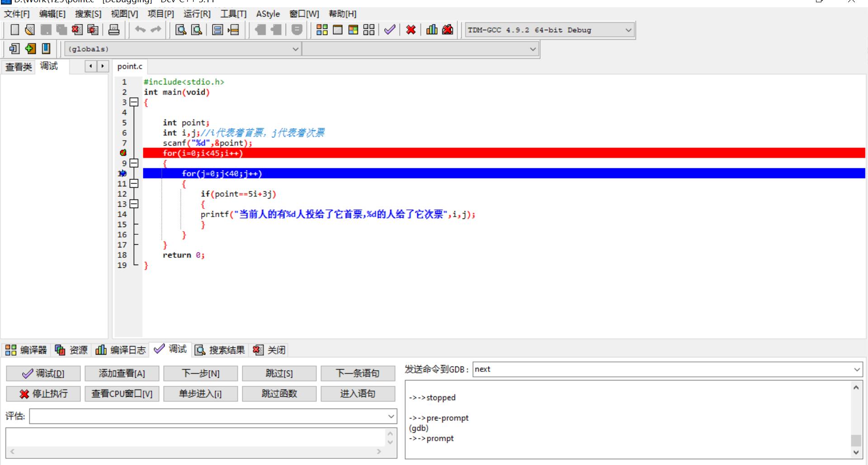
Task: Expand the 发送命令到GDB command dropdown
Action: [857, 370]
